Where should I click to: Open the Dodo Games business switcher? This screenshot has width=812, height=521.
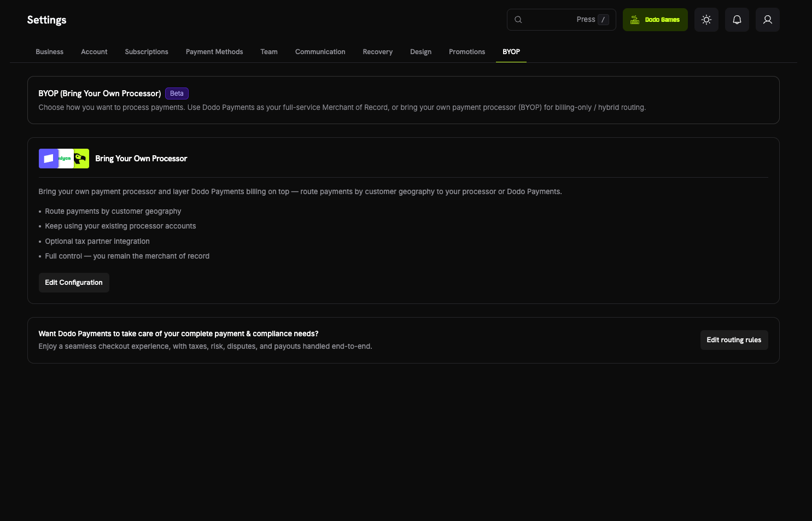[x=655, y=20]
